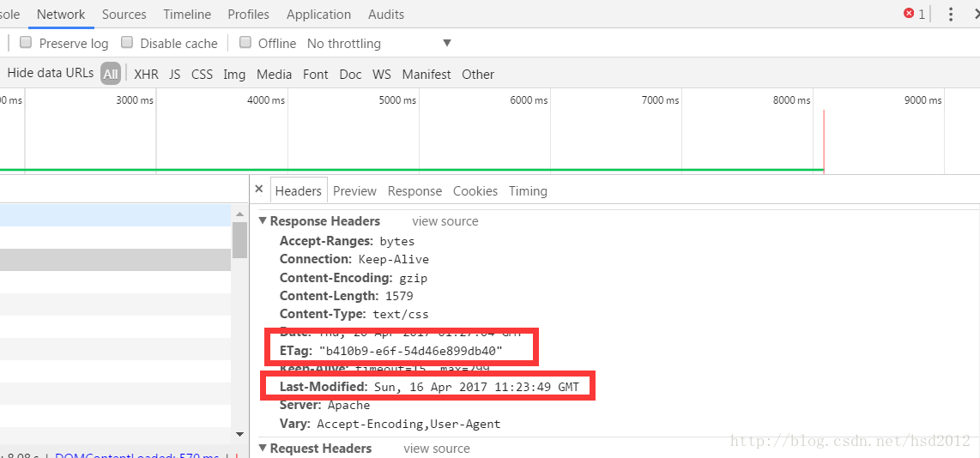Screen dimensions: 980x458
Task: Select the All filter
Action: click(111, 74)
